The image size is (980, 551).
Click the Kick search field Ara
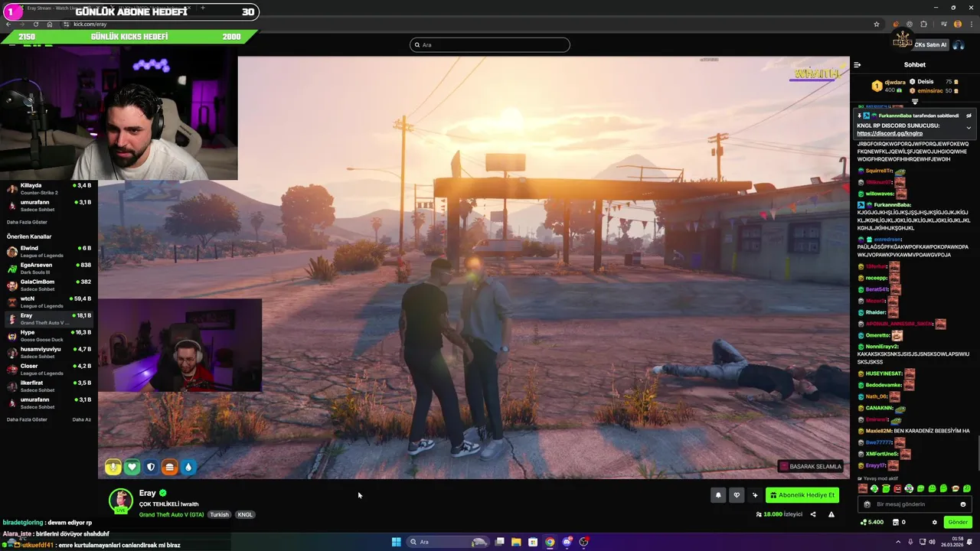click(x=490, y=45)
